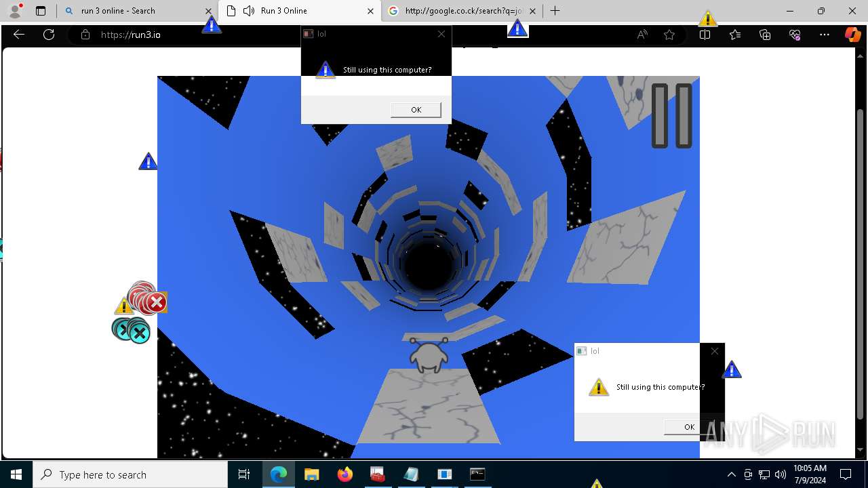Close the run 3 online - Search tab
The width and height of the screenshot is (868, 488).
pyautogui.click(x=208, y=11)
